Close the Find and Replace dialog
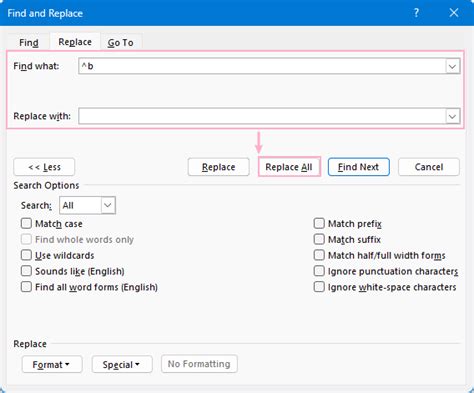This screenshot has height=393, width=474. (x=454, y=13)
